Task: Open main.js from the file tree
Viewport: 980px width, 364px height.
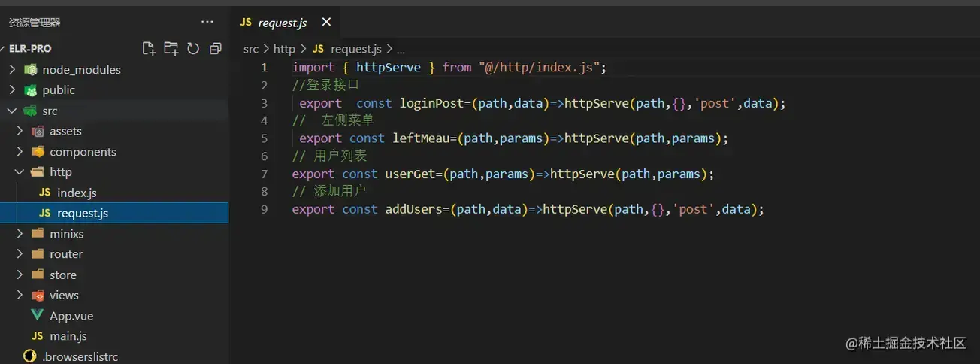Action: point(68,336)
